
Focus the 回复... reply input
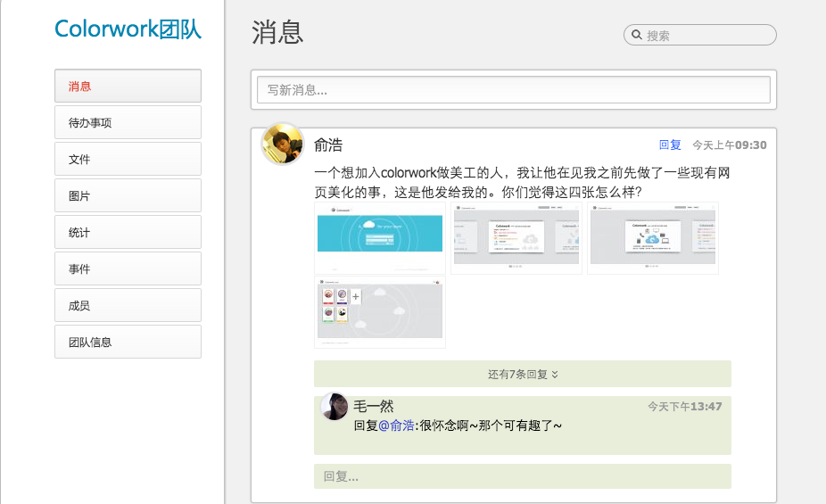[523, 476]
